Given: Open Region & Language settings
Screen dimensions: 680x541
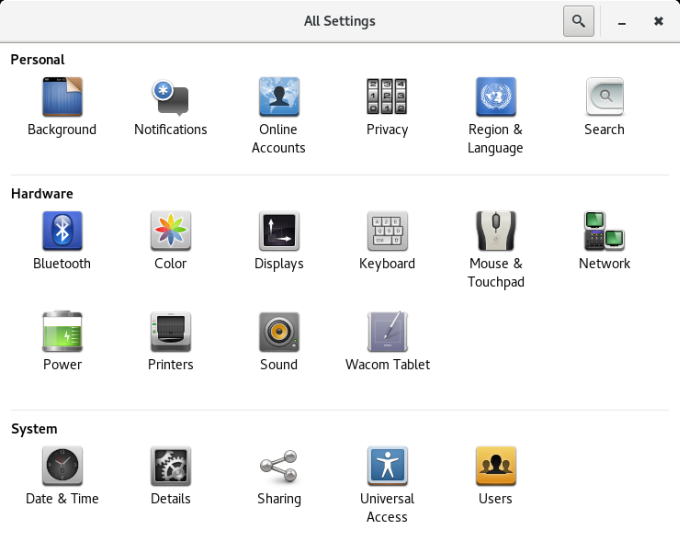Looking at the screenshot, I should click(x=495, y=98).
